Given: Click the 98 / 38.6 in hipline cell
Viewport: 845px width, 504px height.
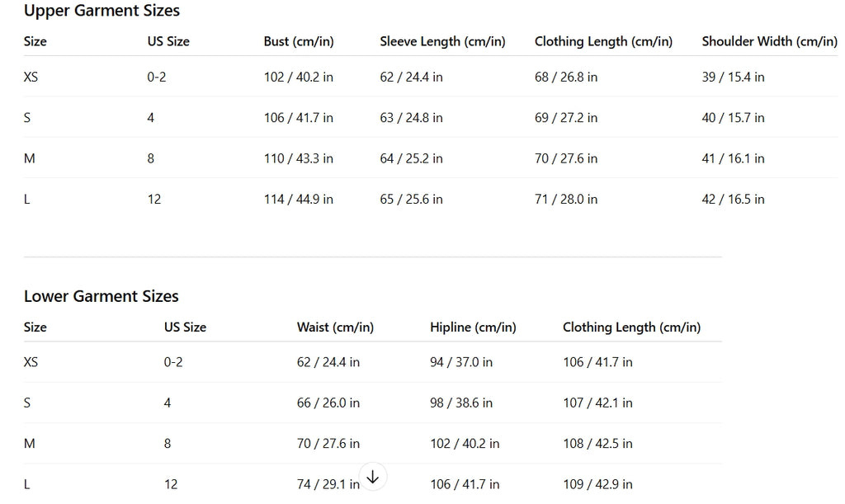Looking at the screenshot, I should point(461,403).
